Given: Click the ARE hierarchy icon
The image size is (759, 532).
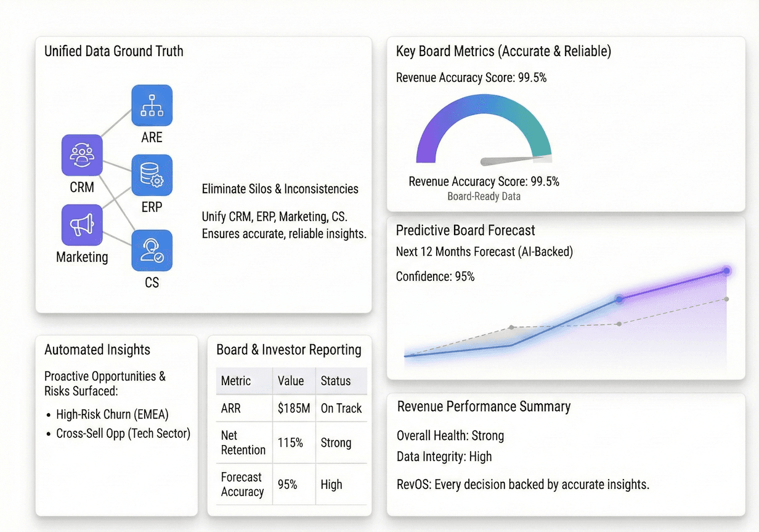Looking at the screenshot, I should pos(152,105).
